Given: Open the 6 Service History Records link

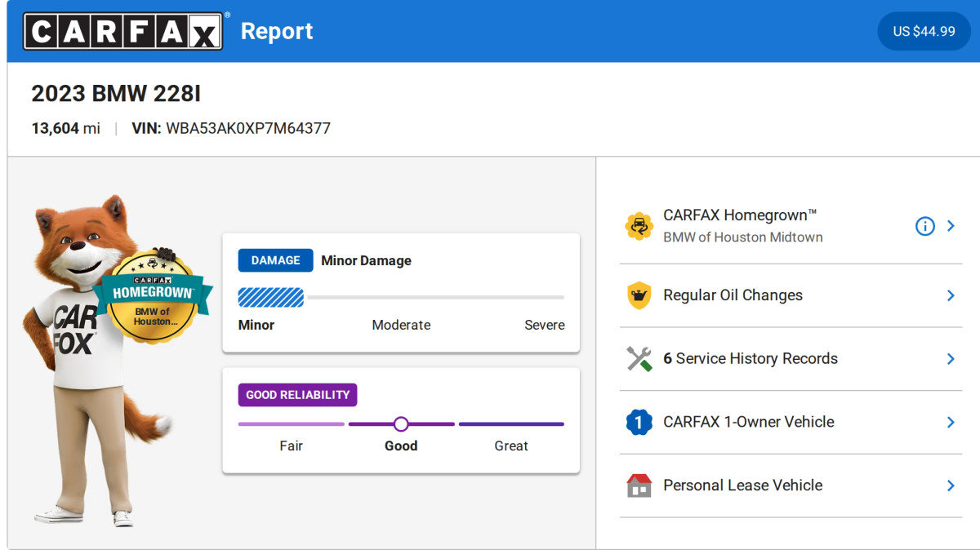Looking at the screenshot, I should (751, 359).
